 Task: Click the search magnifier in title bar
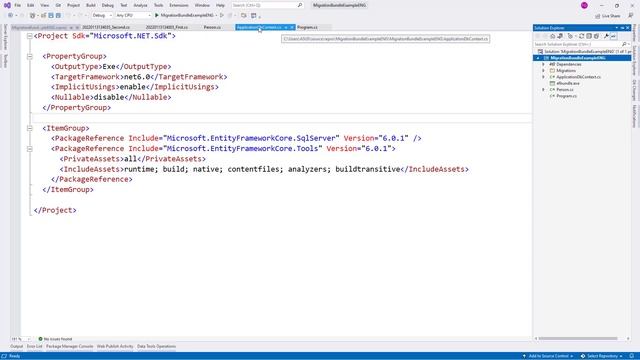(x=300, y=5)
